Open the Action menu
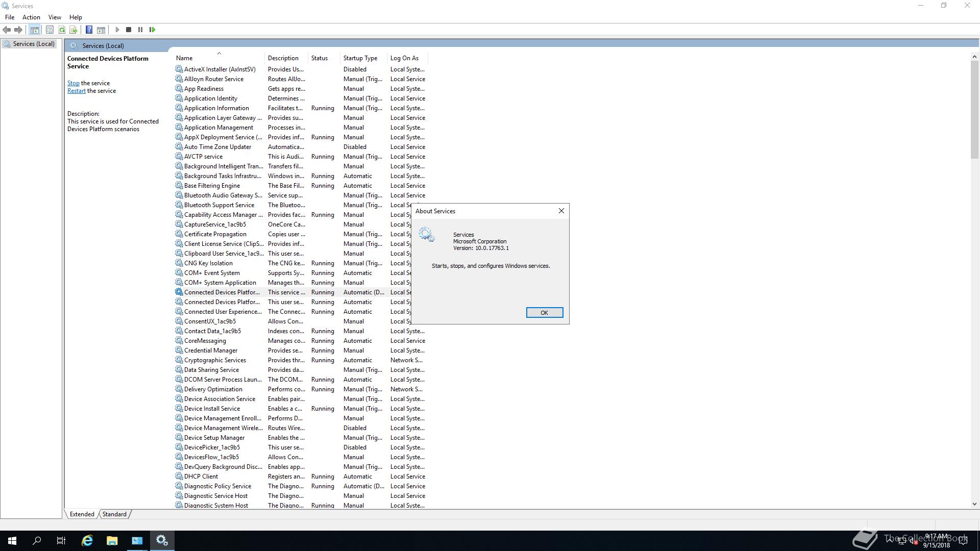 31,17
